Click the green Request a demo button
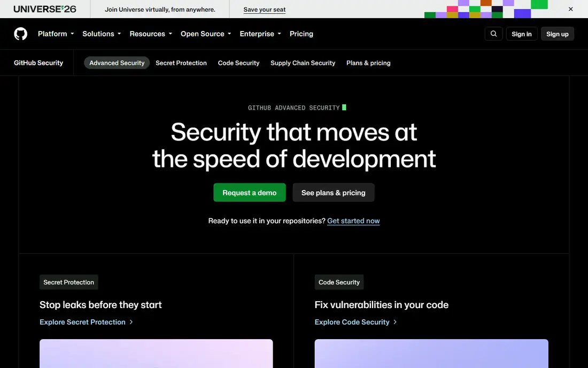Viewport: 588px width, 368px height. [x=250, y=193]
